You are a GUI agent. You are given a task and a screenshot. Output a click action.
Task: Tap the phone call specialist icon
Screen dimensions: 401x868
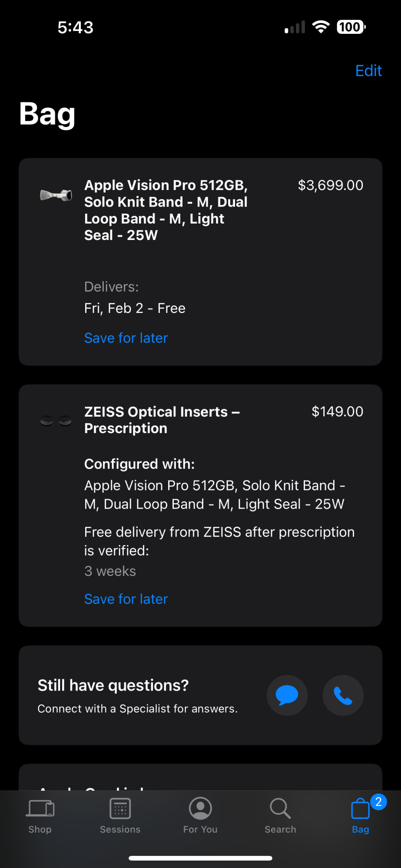tap(343, 695)
